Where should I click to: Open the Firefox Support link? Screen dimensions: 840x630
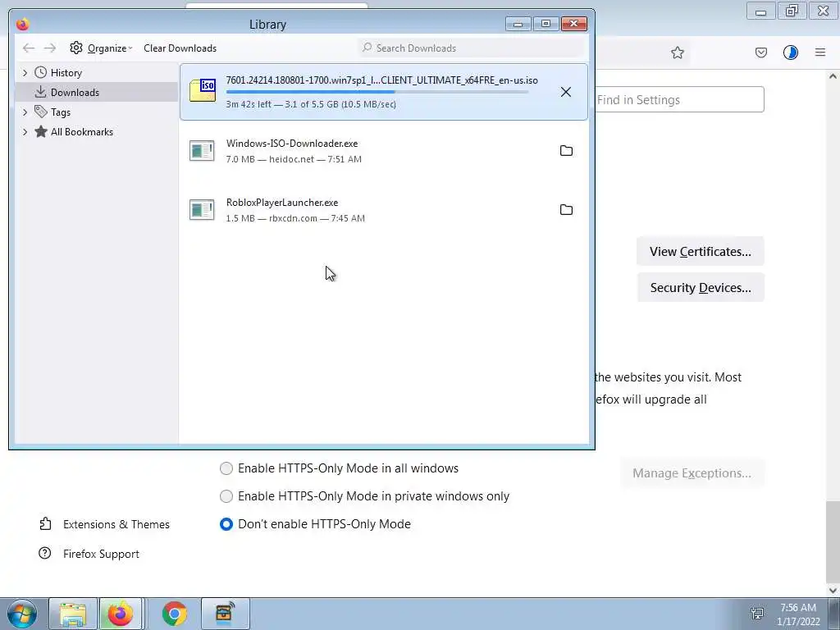click(x=101, y=554)
